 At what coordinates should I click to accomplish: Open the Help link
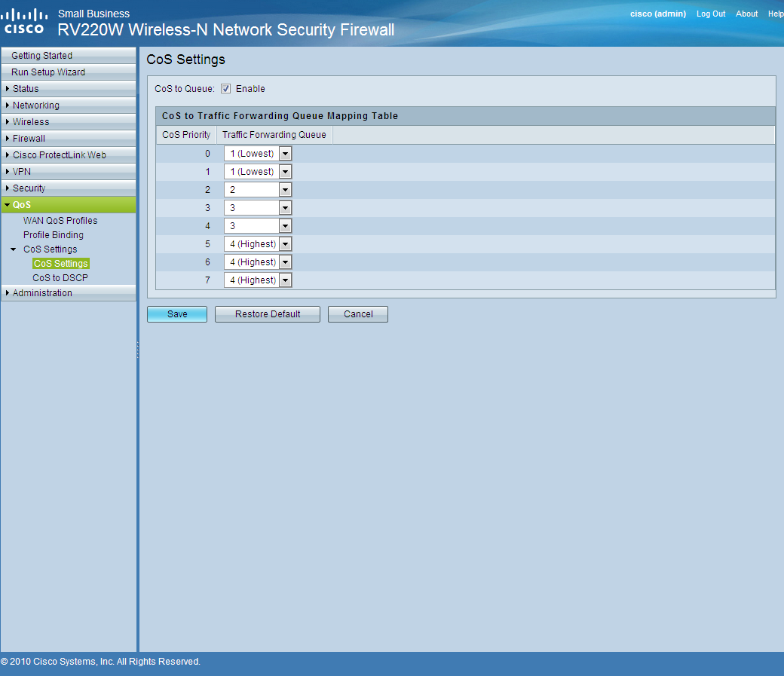[776, 14]
